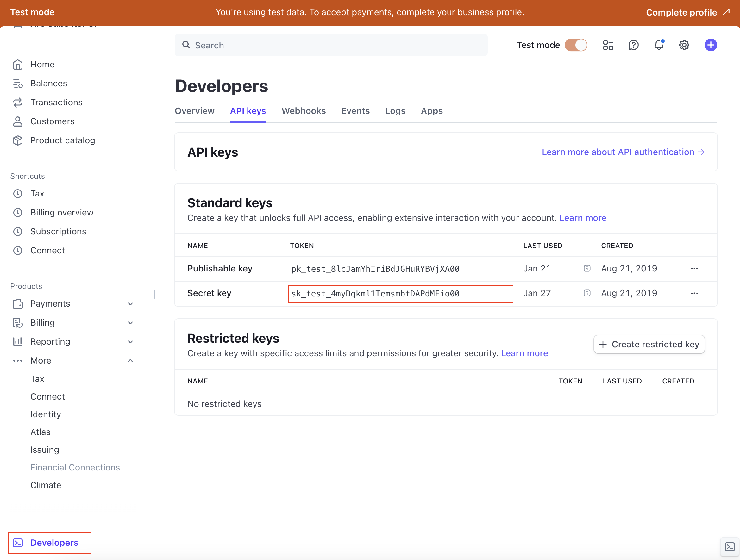The width and height of the screenshot is (740, 560).
Task: Open Connect under the More section
Action: [47, 397]
